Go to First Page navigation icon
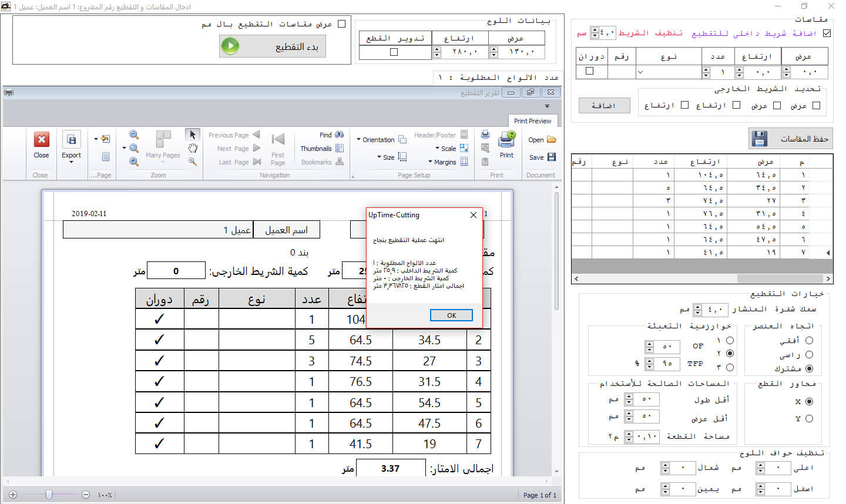The width and height of the screenshot is (846, 504). (x=278, y=140)
